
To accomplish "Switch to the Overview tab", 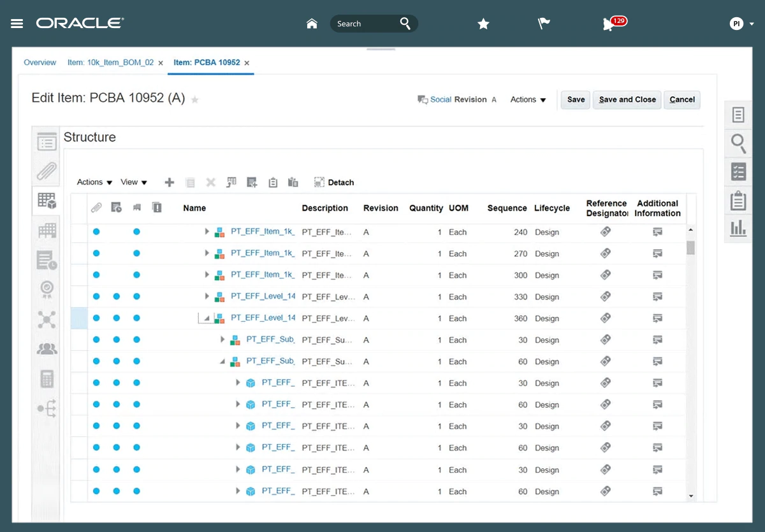I will pyautogui.click(x=40, y=62).
